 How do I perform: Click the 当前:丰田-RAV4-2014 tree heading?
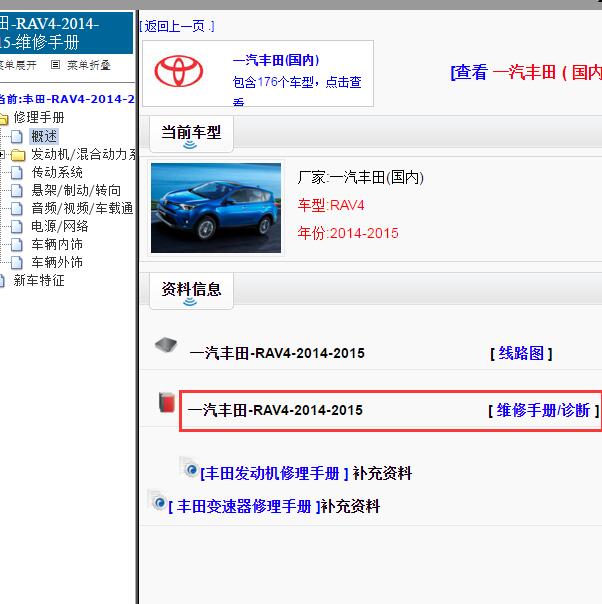[67, 99]
